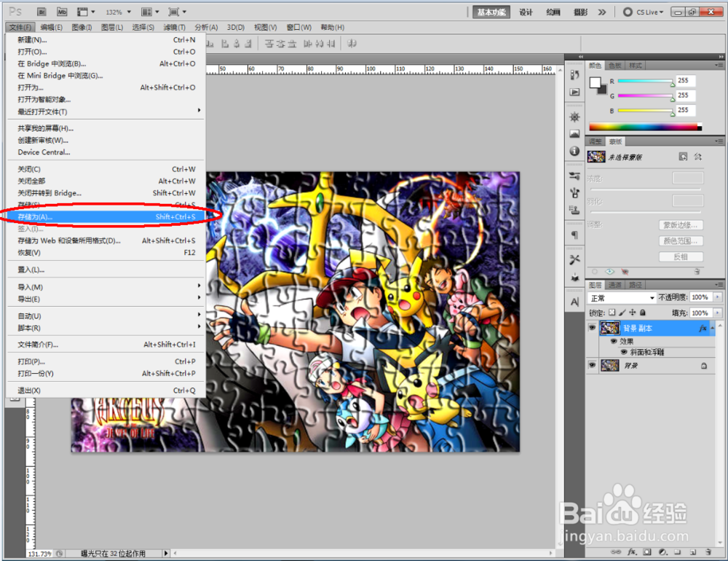The width and height of the screenshot is (728, 561).
Task: Expand more workspaces double-chevron
Action: [x=602, y=12]
